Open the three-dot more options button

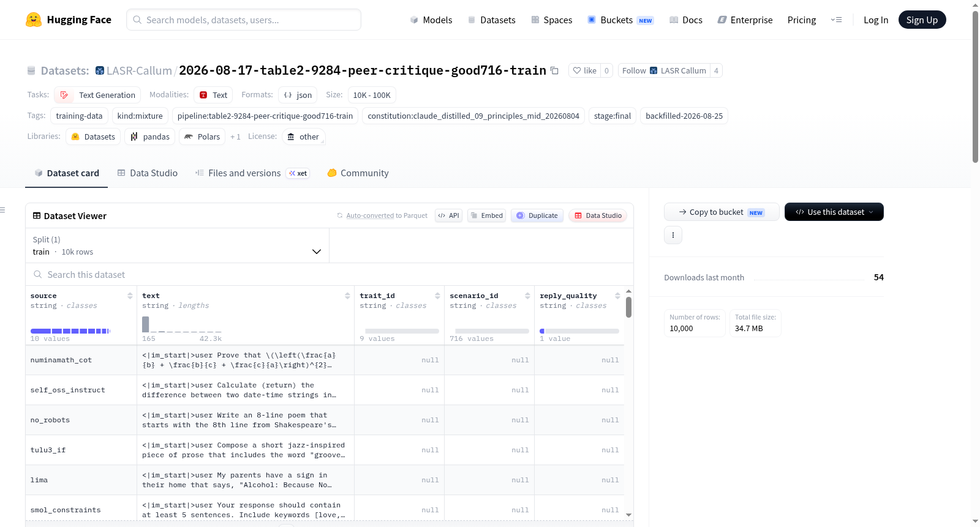coord(673,235)
